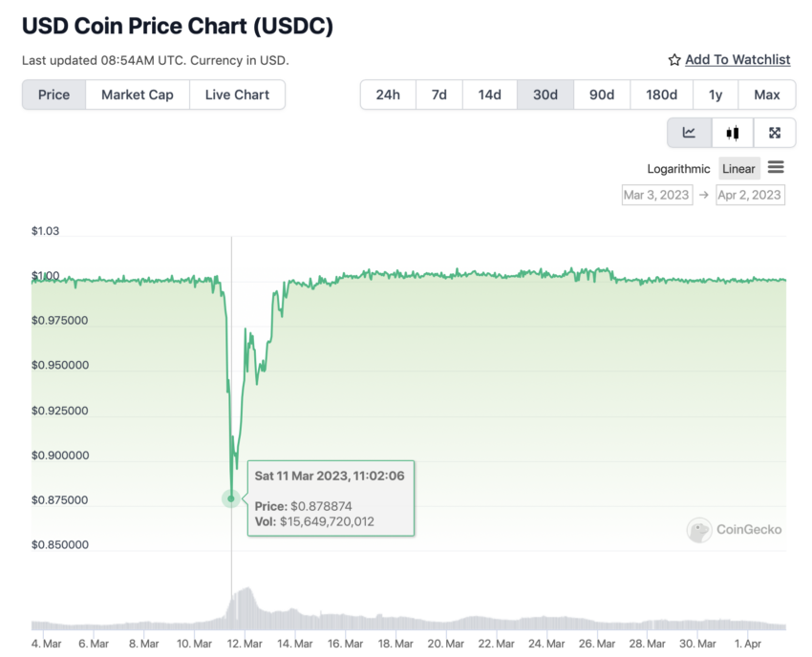
Task: Switch to candlestick chart icon
Action: [733, 133]
